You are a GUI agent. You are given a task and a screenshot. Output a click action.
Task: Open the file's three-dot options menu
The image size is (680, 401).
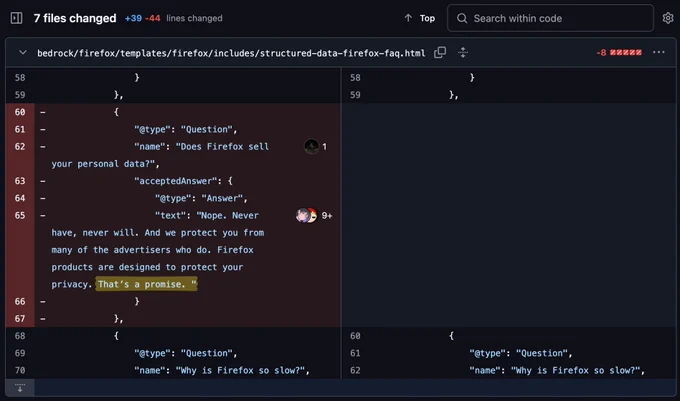click(x=658, y=52)
